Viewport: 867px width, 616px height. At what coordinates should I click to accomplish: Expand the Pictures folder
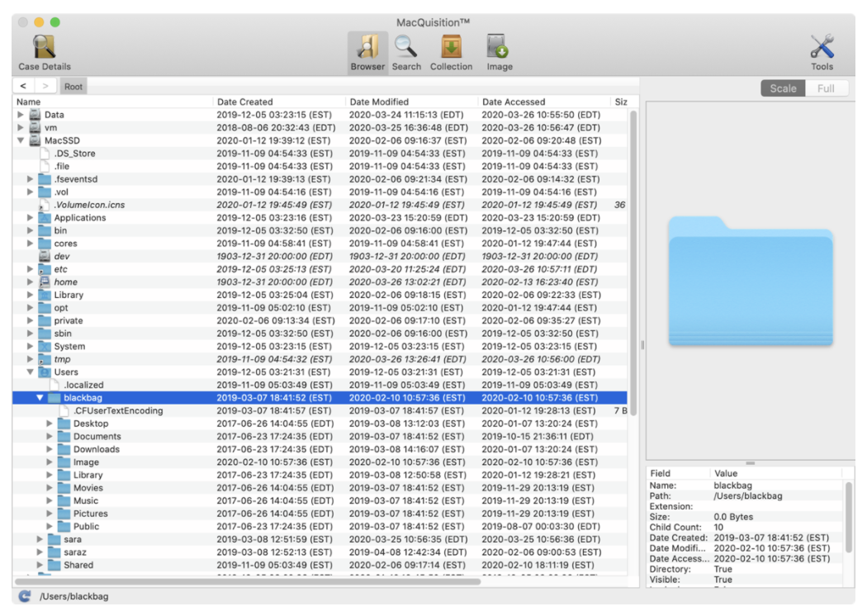pos(50,514)
